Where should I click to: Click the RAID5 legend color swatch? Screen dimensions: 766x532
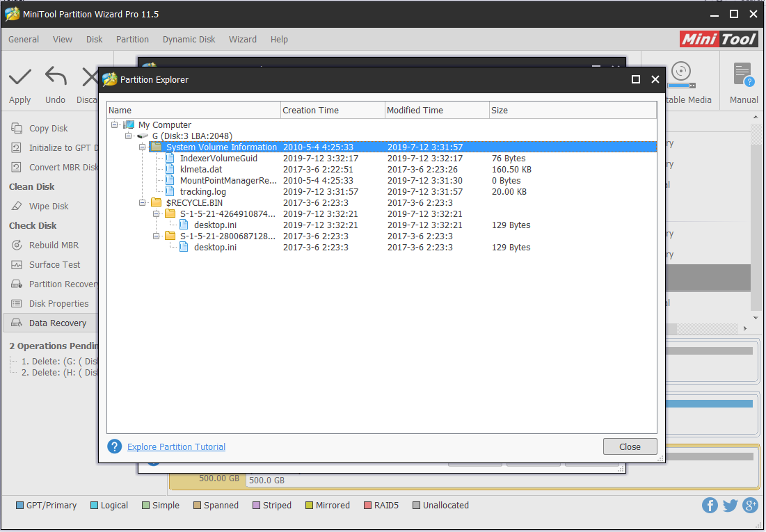pyautogui.click(x=367, y=505)
